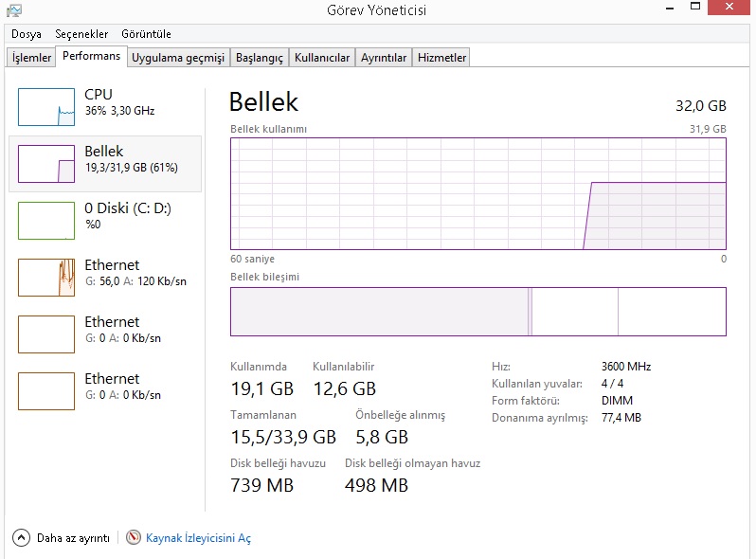756x559 pixels.
Task: Click the Bellek bileşimi composition bar
Action: (477, 312)
